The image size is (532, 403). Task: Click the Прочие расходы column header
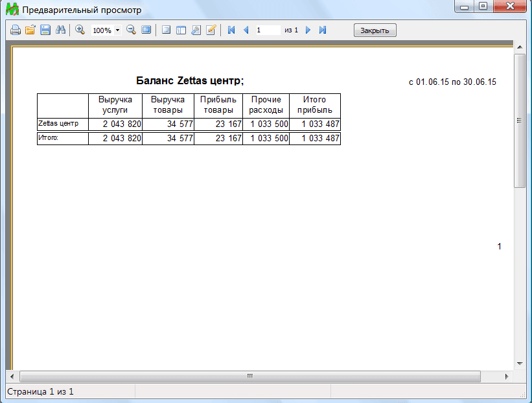(x=266, y=105)
